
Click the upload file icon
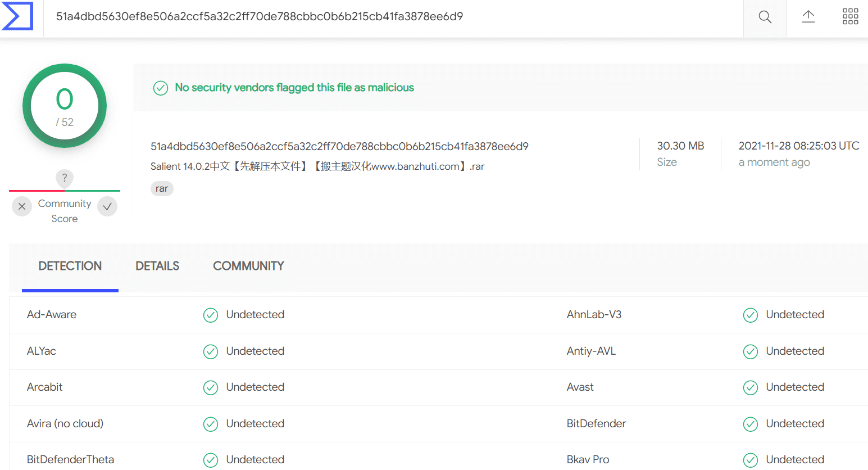click(x=808, y=17)
